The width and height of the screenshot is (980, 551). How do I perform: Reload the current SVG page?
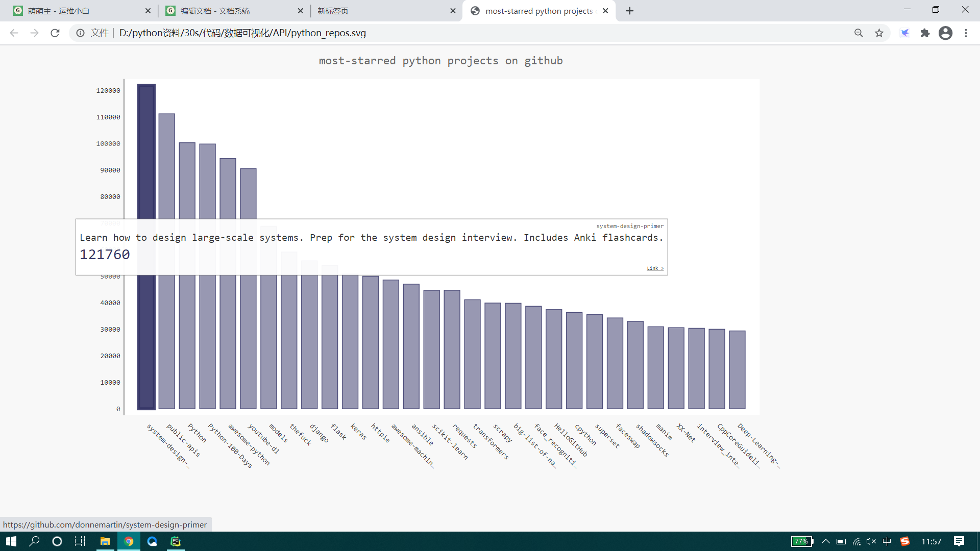pos(55,33)
